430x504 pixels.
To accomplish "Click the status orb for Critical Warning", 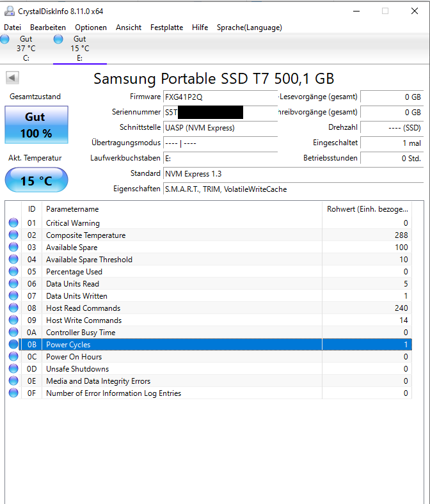I will click(13, 223).
